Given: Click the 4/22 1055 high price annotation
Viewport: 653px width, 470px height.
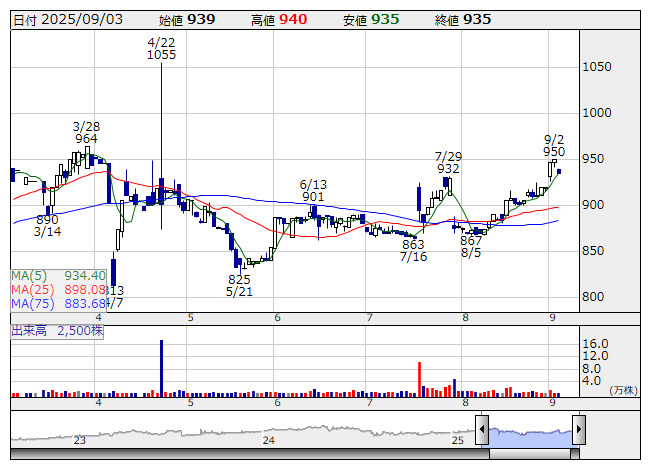Looking at the screenshot, I should tap(161, 48).
